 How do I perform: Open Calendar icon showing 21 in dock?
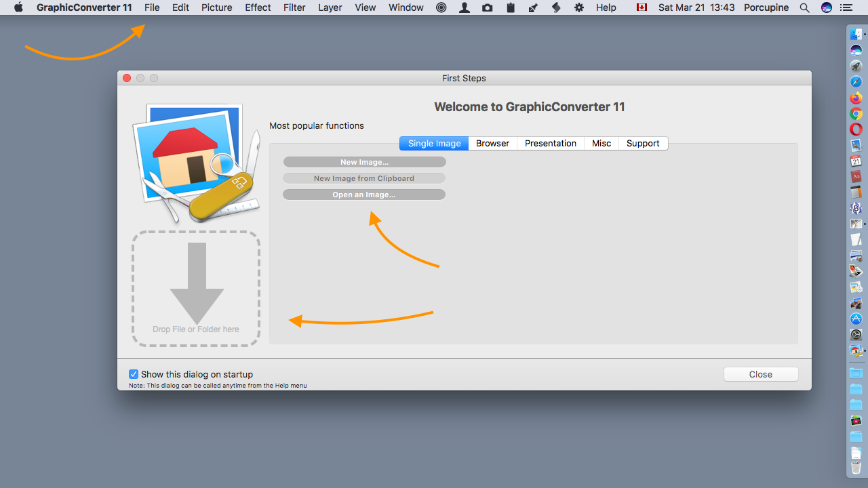coord(856,161)
